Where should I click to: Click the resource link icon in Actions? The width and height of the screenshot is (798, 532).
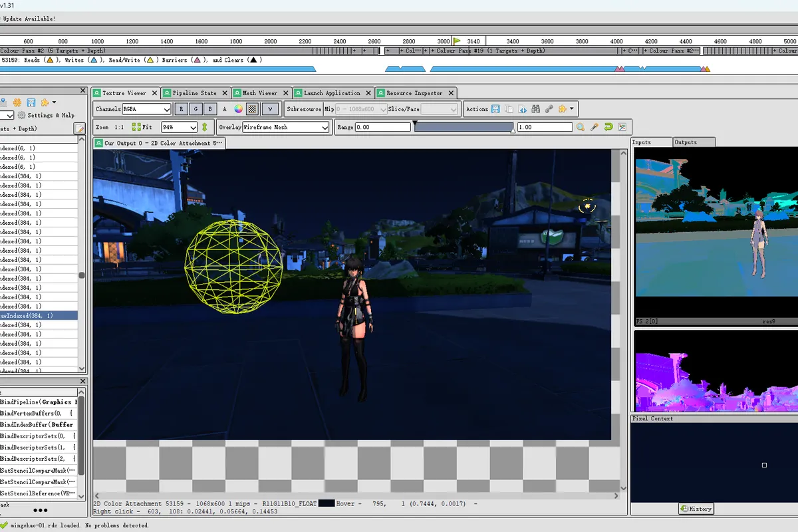pos(549,109)
